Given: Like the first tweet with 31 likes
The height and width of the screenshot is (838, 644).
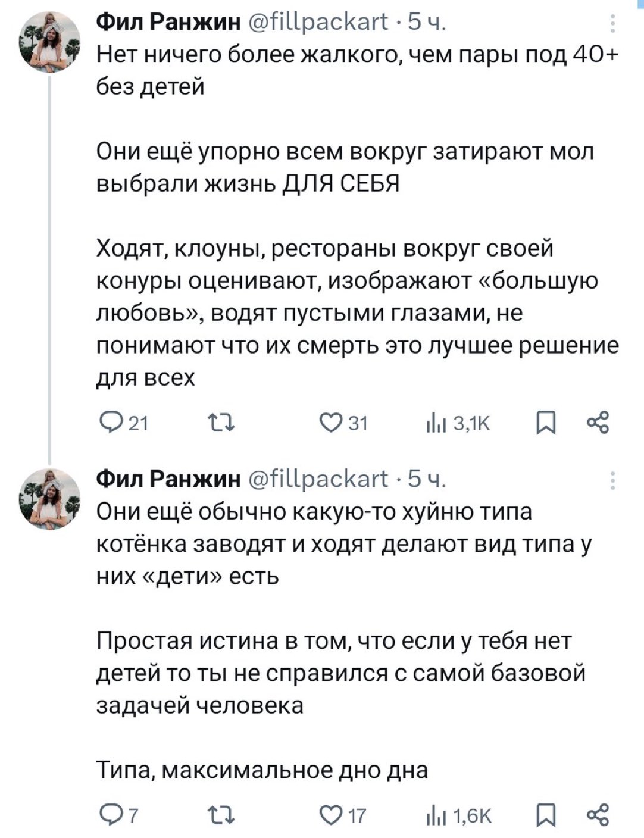Looking at the screenshot, I should click(328, 423).
